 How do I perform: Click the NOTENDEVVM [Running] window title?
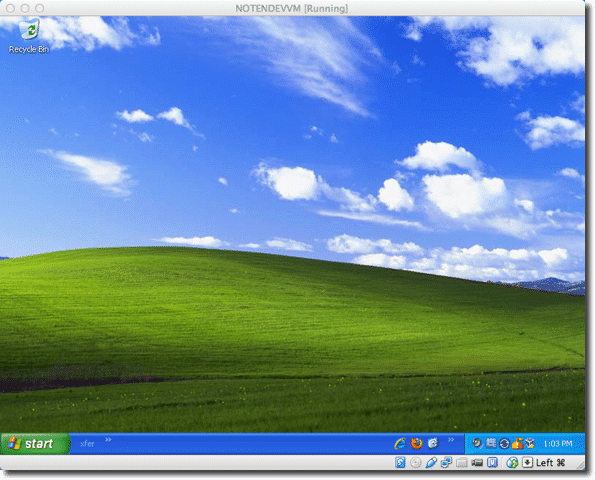[x=291, y=8]
